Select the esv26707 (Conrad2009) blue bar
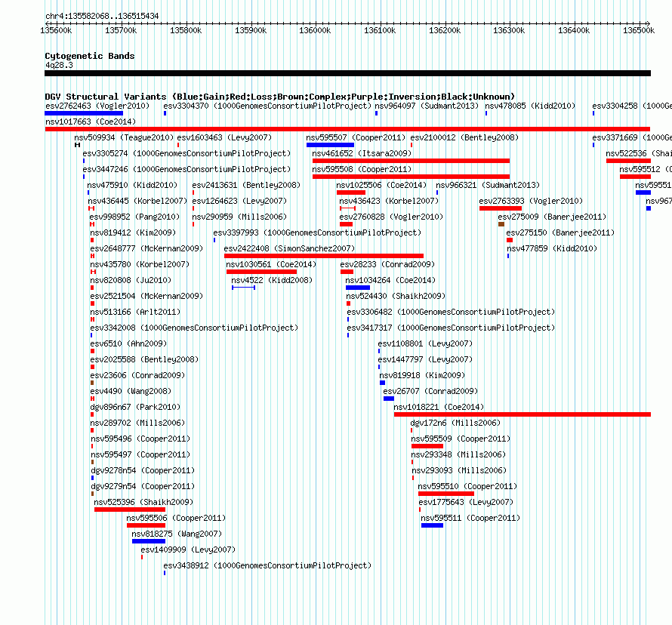The width and height of the screenshot is (672, 625). (389, 399)
